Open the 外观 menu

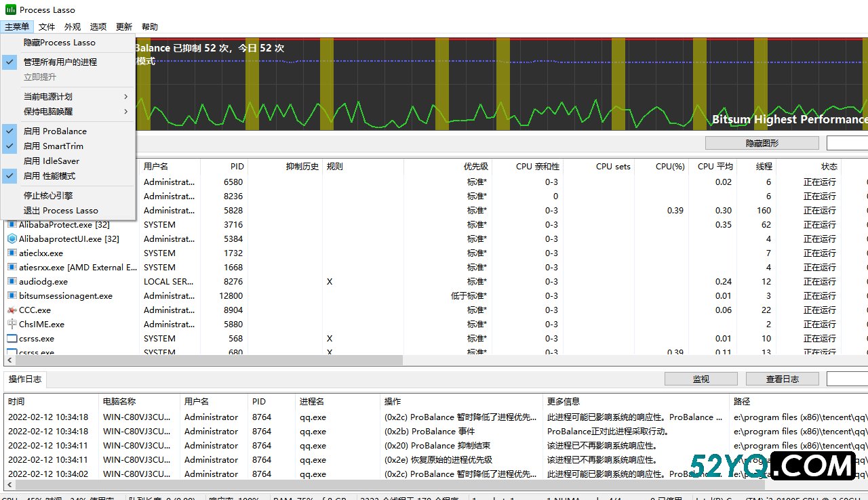(73, 26)
